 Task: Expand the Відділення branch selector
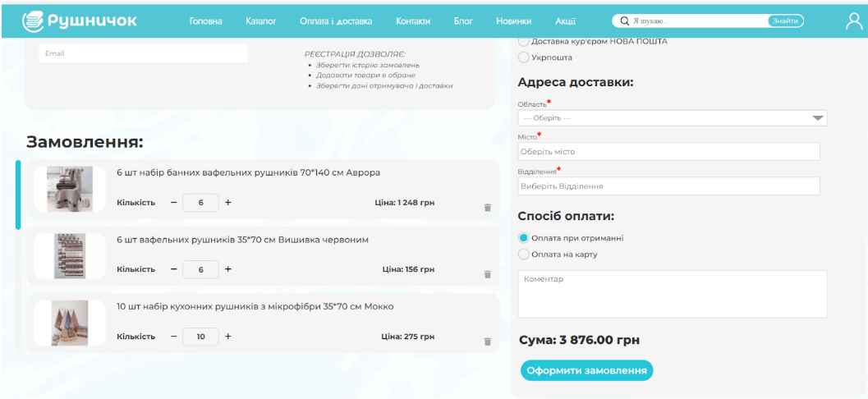click(668, 186)
